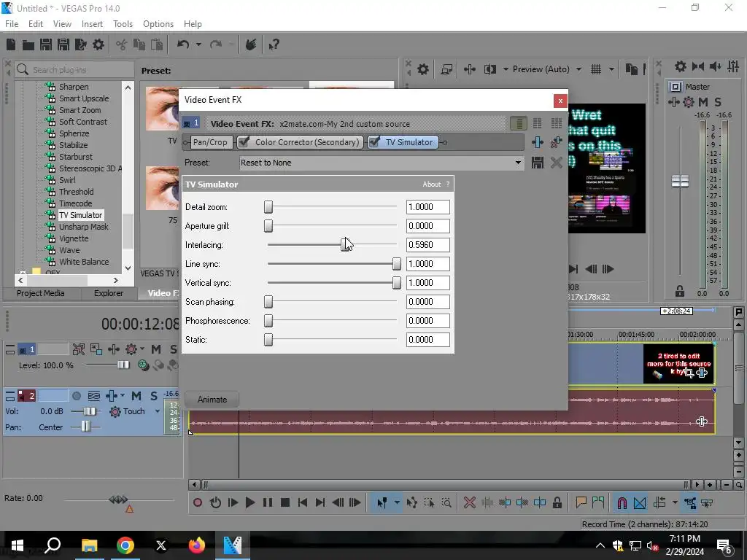Open a project with the folder icon

click(28, 44)
